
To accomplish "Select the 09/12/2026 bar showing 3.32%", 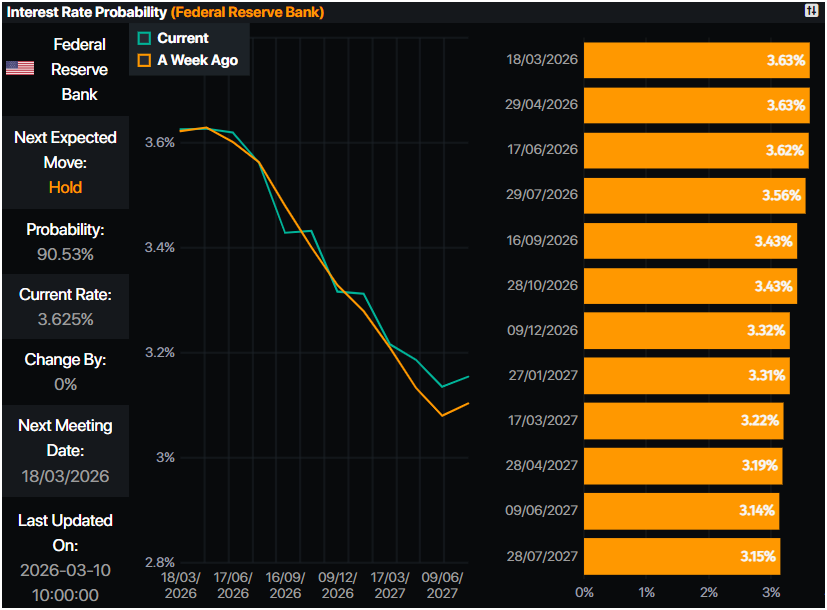I will 687,330.
